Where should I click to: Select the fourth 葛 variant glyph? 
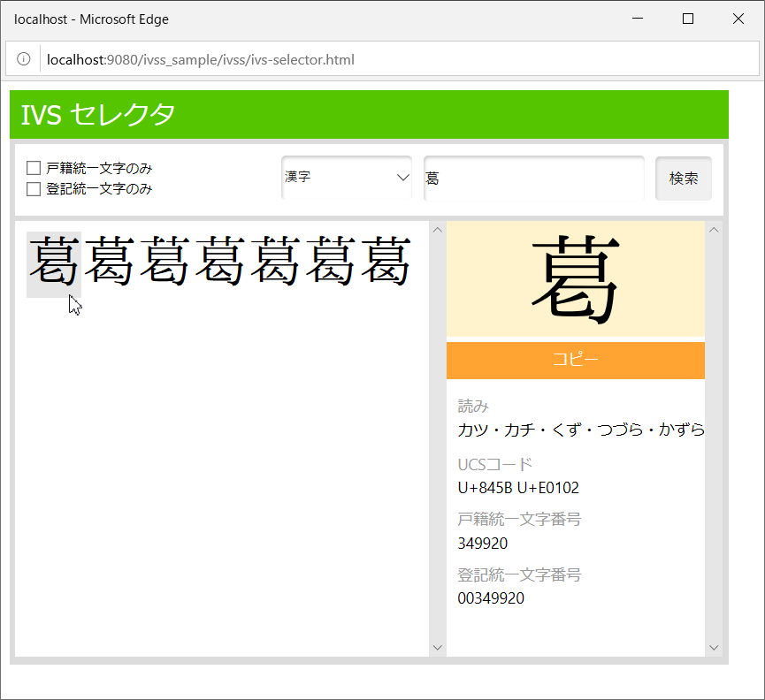coord(221,262)
